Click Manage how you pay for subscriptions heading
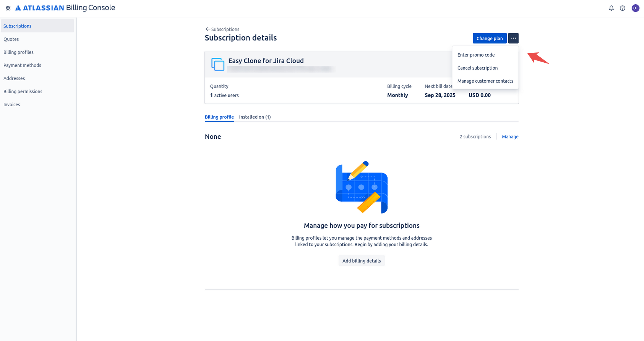644x341 pixels. (x=362, y=226)
